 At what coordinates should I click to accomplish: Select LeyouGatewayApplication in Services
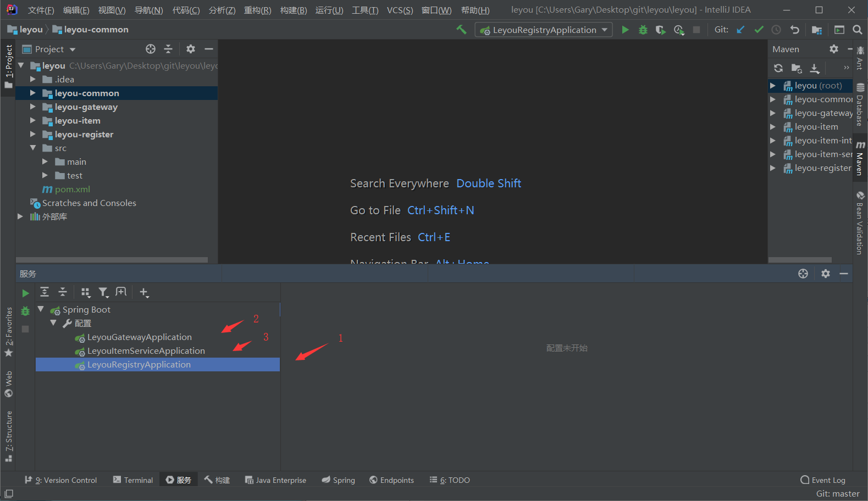click(x=139, y=337)
